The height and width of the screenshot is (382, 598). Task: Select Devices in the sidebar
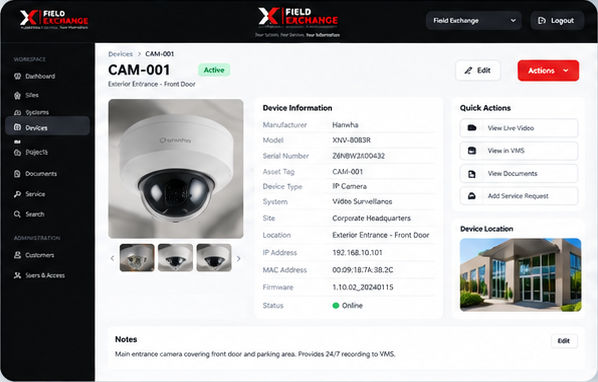48,126
